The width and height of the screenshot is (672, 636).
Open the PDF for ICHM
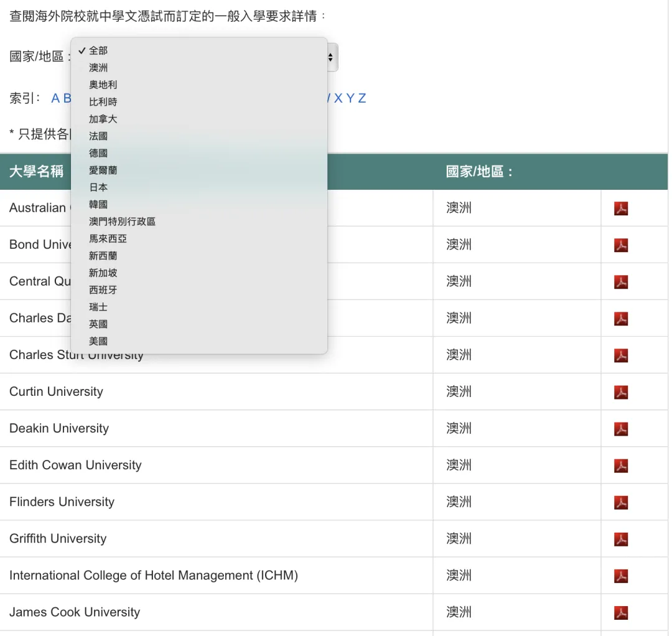[x=620, y=575]
